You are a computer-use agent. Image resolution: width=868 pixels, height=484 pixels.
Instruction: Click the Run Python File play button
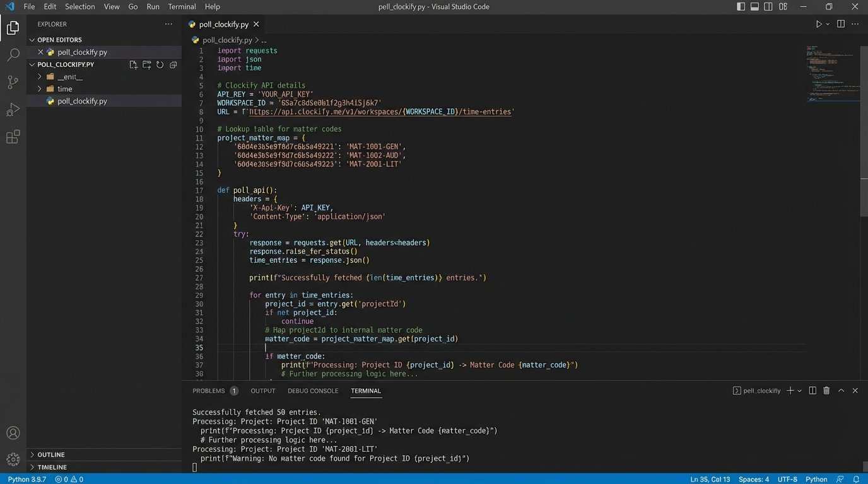point(819,24)
